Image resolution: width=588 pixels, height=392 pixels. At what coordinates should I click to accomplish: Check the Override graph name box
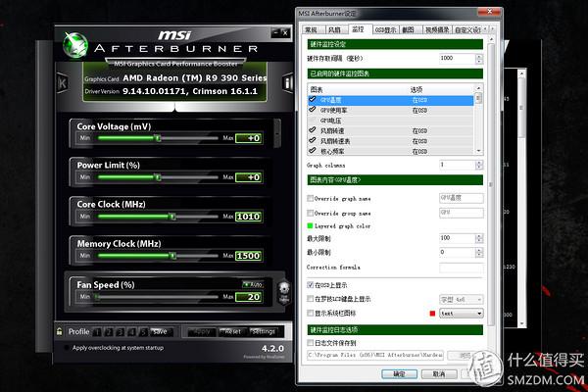310,198
